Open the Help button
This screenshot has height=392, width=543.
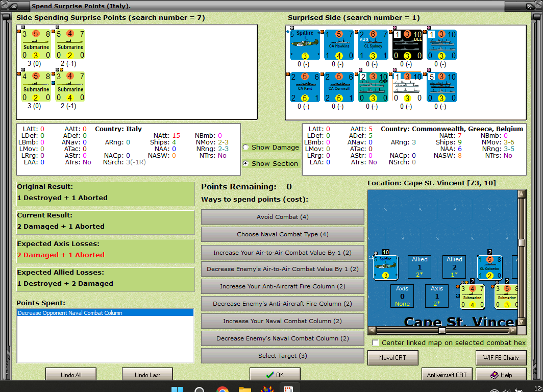[501, 374]
